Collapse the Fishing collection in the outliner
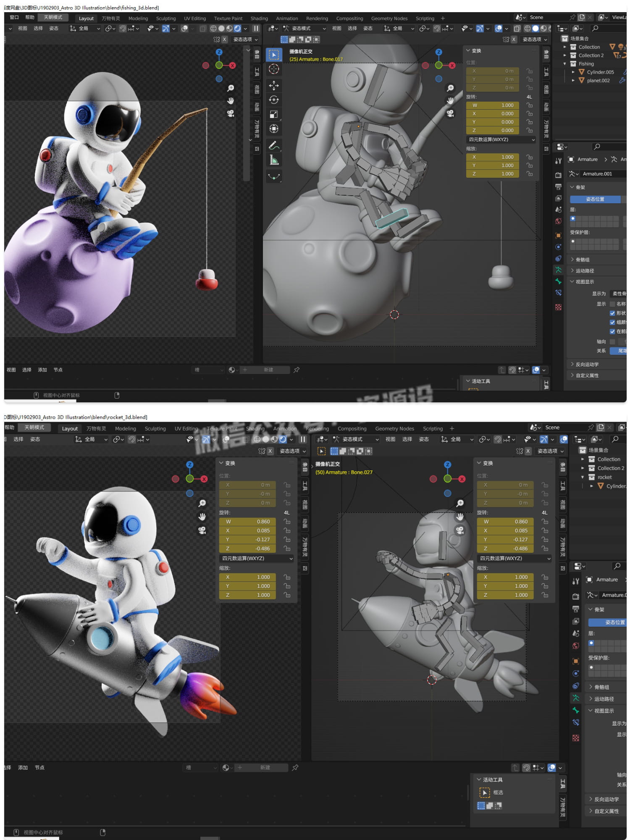Viewport: 630px width, 840px height. coord(565,64)
